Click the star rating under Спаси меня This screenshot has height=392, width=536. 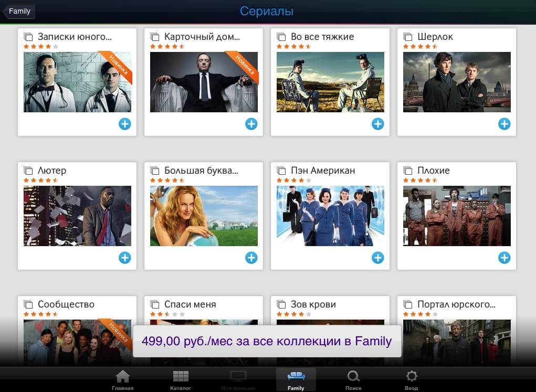point(167,314)
